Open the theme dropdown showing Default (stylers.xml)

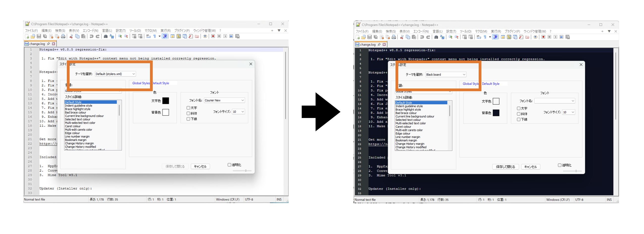[x=115, y=74]
